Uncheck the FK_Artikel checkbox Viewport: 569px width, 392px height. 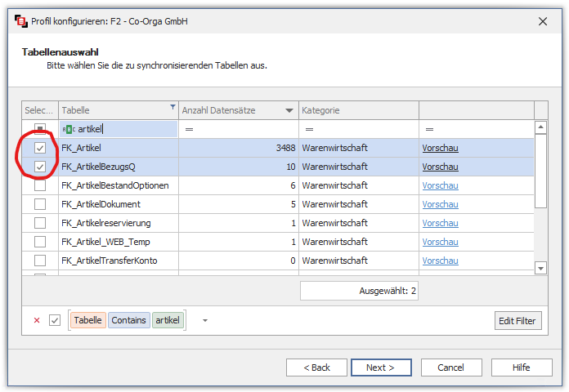[x=40, y=148]
